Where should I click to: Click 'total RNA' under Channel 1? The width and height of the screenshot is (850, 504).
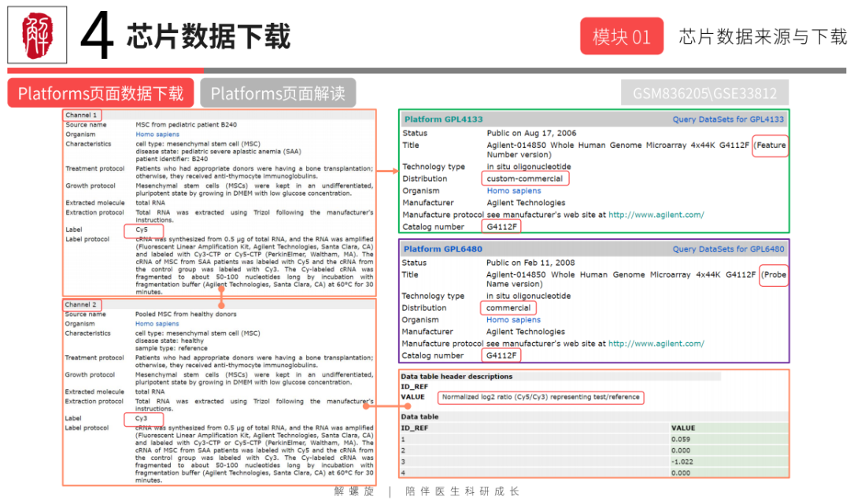(150, 203)
